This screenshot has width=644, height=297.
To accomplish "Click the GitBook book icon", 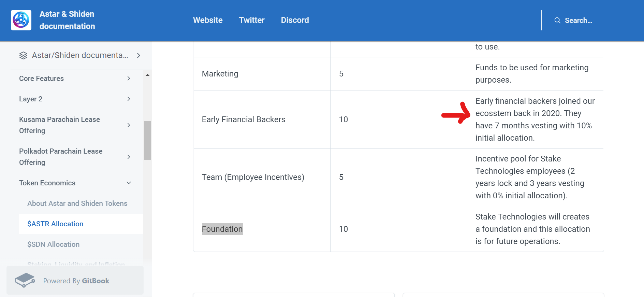I will tap(25, 280).
